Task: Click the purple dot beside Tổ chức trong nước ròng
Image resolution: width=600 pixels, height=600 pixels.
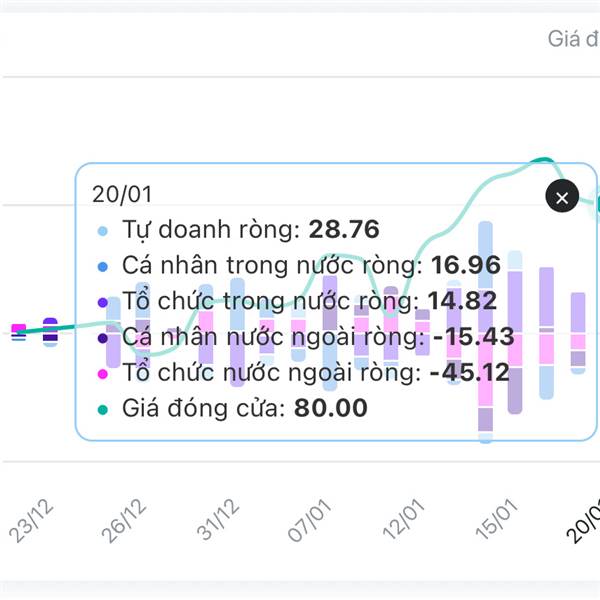Action: coord(104,302)
